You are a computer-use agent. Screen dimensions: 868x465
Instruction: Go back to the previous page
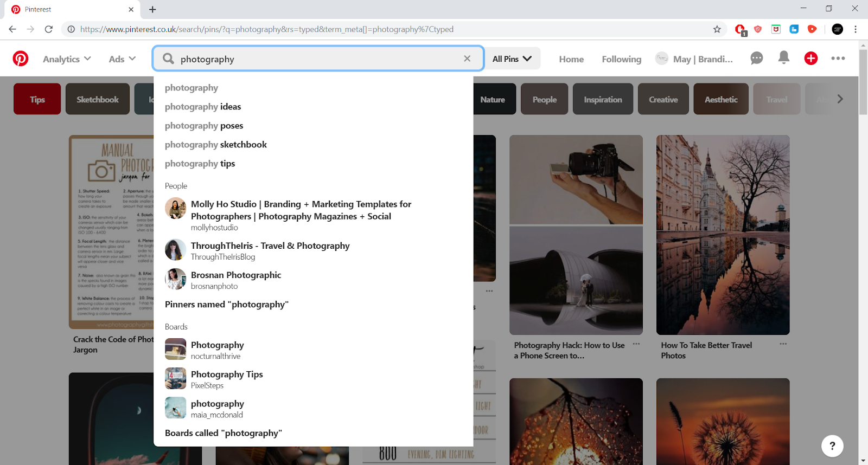pyautogui.click(x=12, y=29)
